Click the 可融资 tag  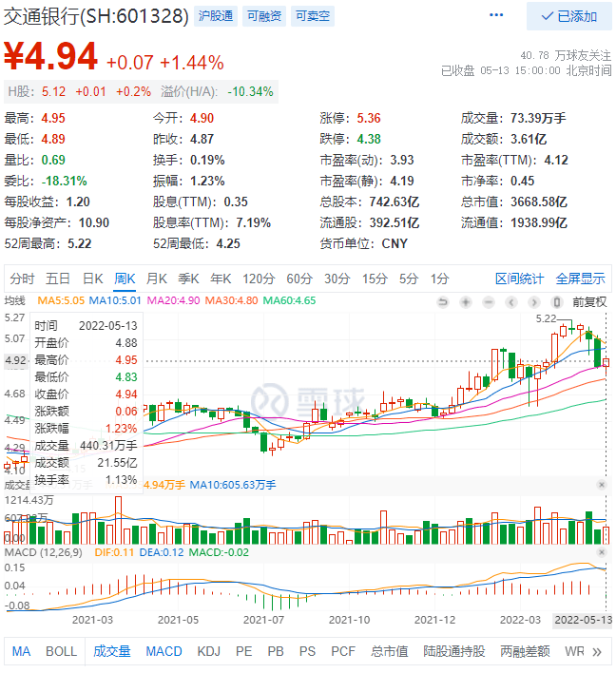click(264, 16)
